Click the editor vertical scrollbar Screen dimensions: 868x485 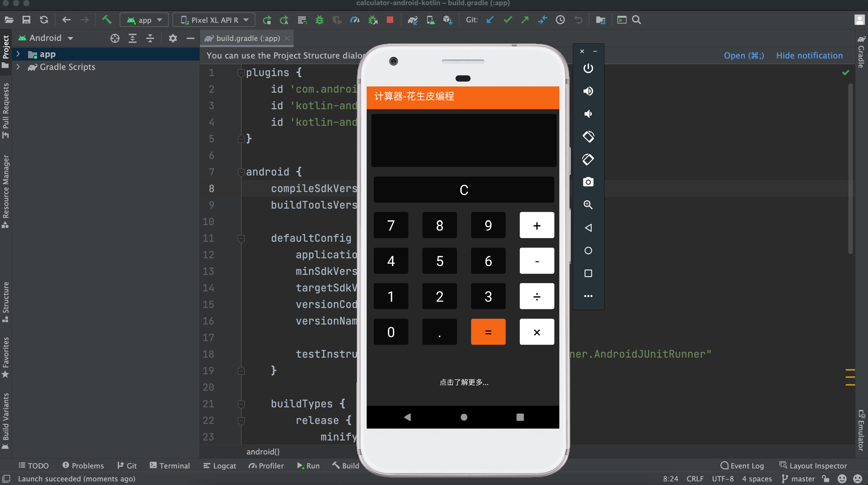click(850, 168)
